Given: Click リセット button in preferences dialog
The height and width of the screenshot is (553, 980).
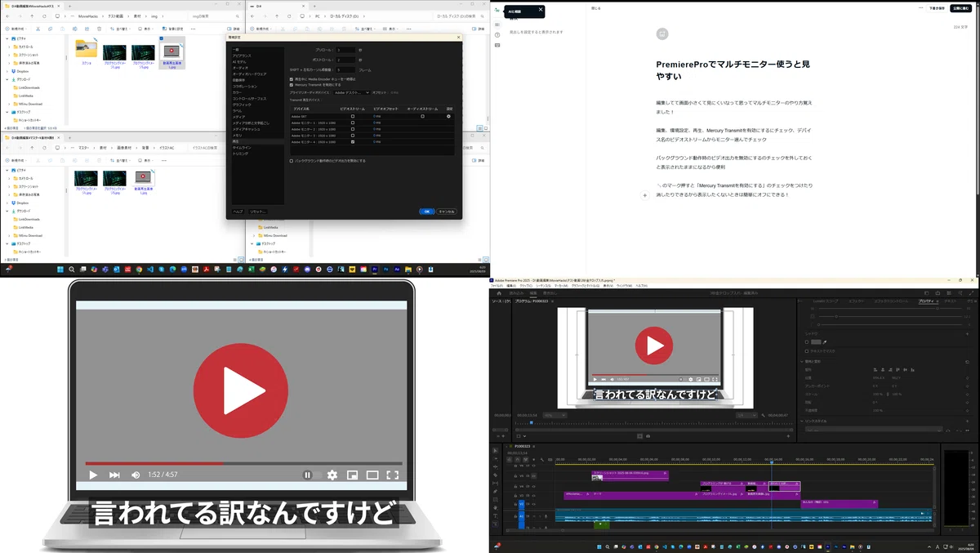Looking at the screenshot, I should pos(258,212).
